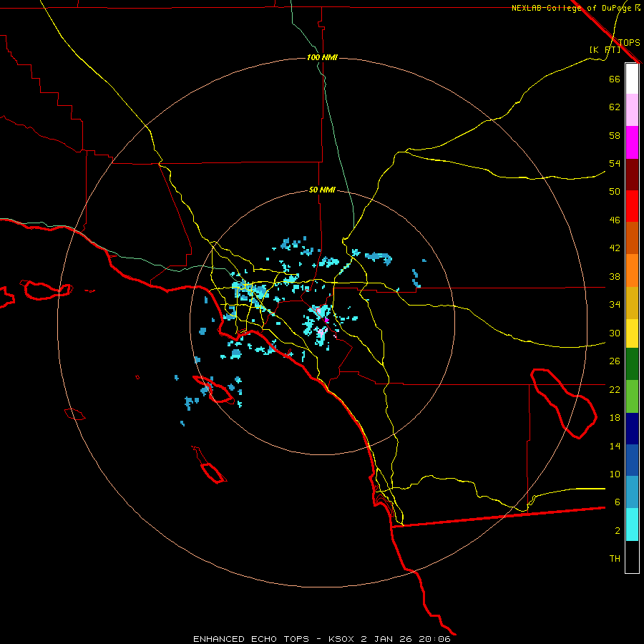
Task: Click the light green swatch between 22 and 18
Action: (632, 396)
